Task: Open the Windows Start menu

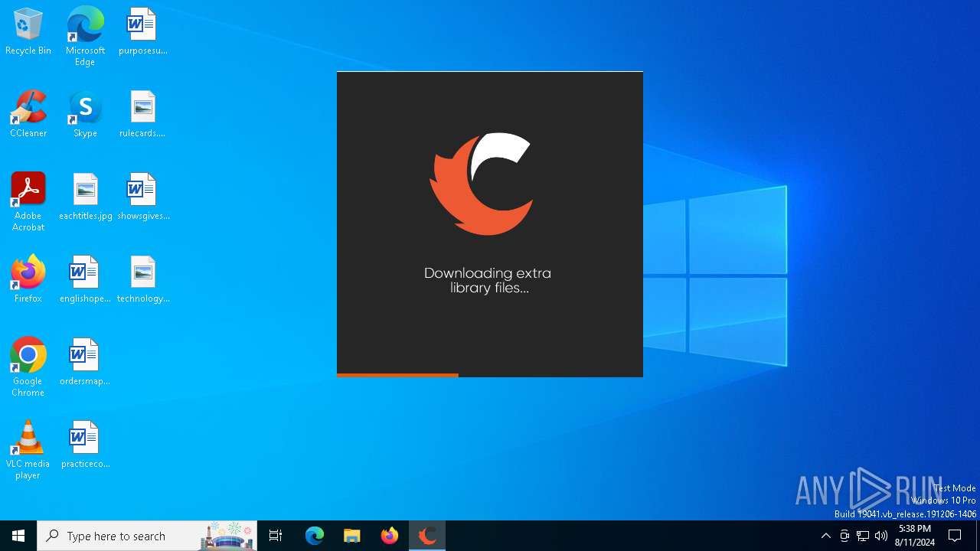Action: [18, 536]
